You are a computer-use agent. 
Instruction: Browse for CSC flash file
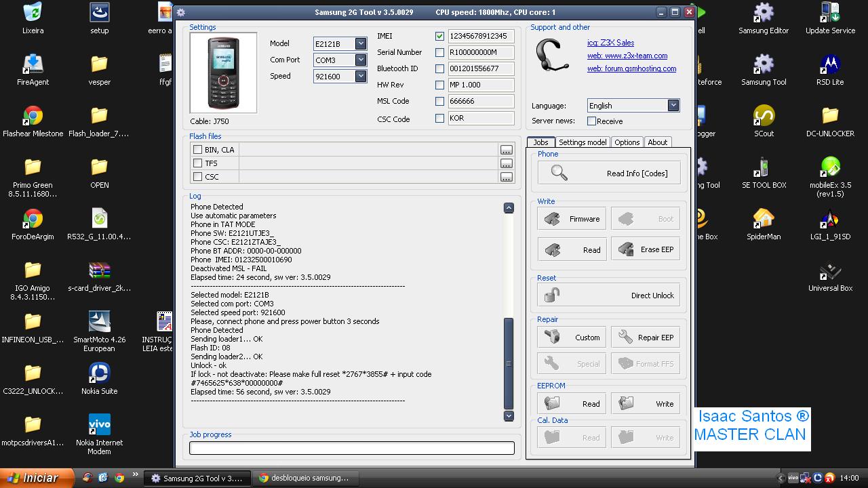pyautogui.click(x=507, y=177)
